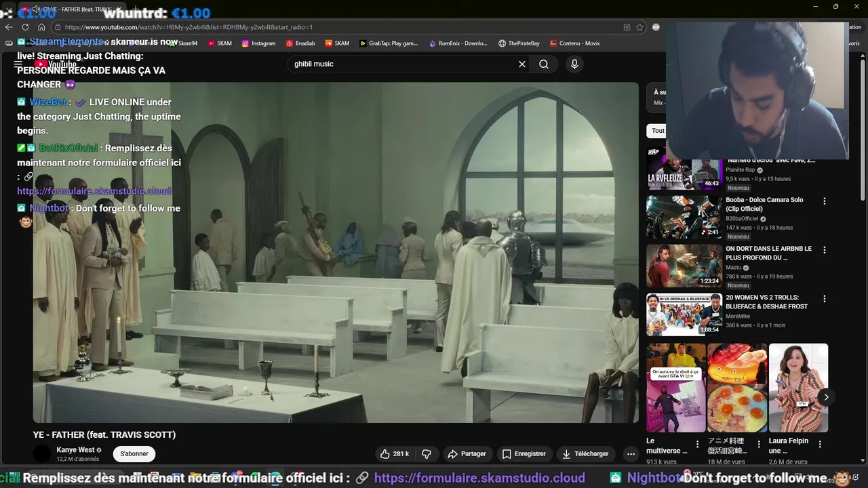Open the Booba - Dolce Camara Solo thumbnail
This screenshot has height=488, width=868.
(684, 217)
